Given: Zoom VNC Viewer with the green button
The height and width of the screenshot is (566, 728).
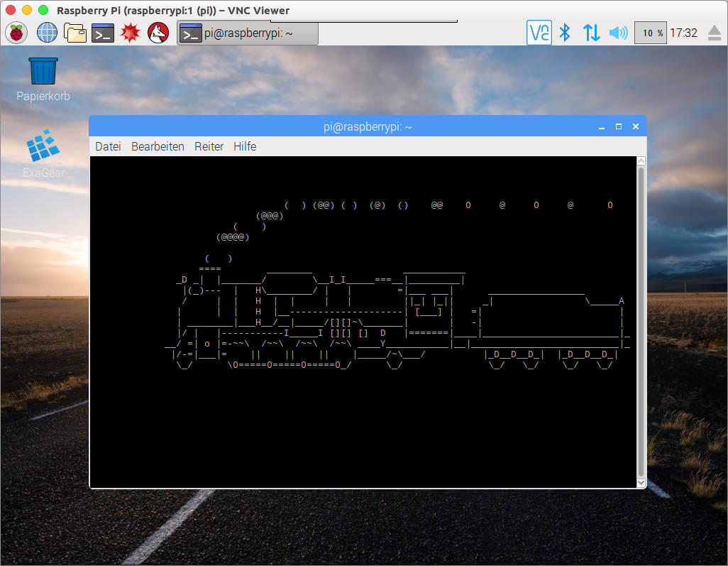Looking at the screenshot, I should click(x=43, y=10).
